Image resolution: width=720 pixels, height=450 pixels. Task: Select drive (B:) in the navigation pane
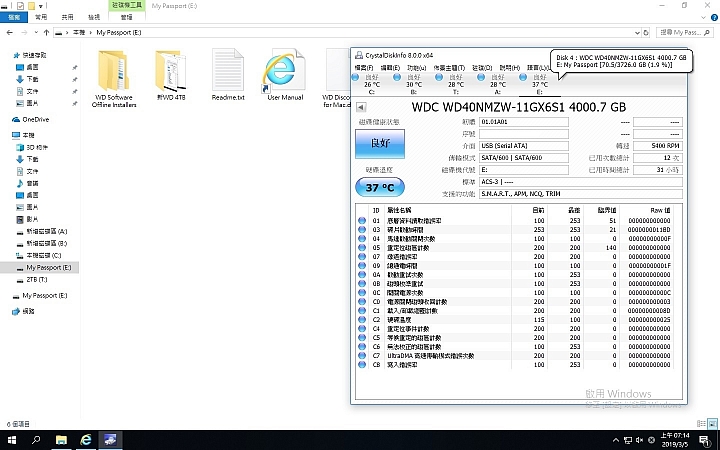[46, 243]
